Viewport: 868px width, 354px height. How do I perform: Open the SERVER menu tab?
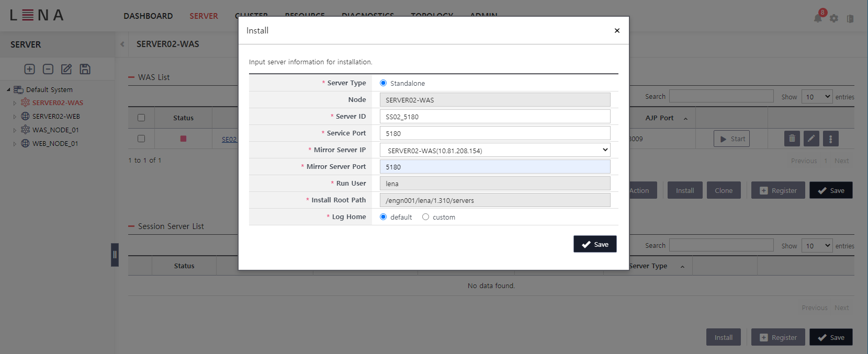(x=204, y=16)
